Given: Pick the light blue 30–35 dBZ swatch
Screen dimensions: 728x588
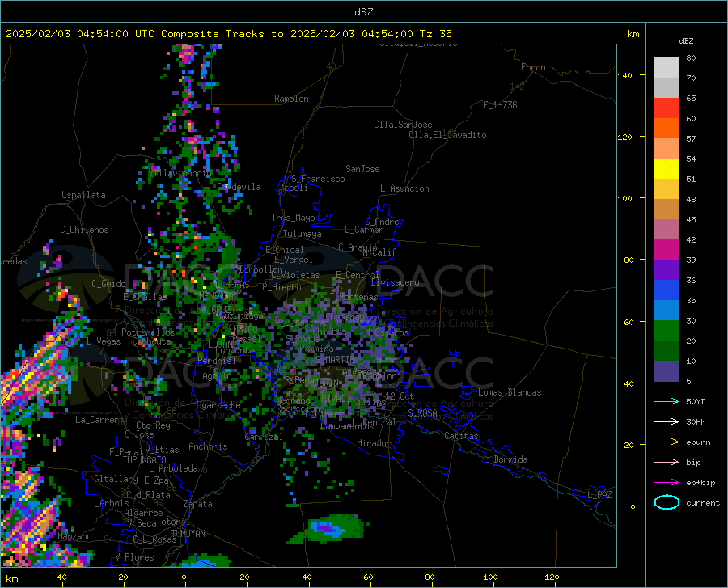Looking at the screenshot, I should point(667,311).
